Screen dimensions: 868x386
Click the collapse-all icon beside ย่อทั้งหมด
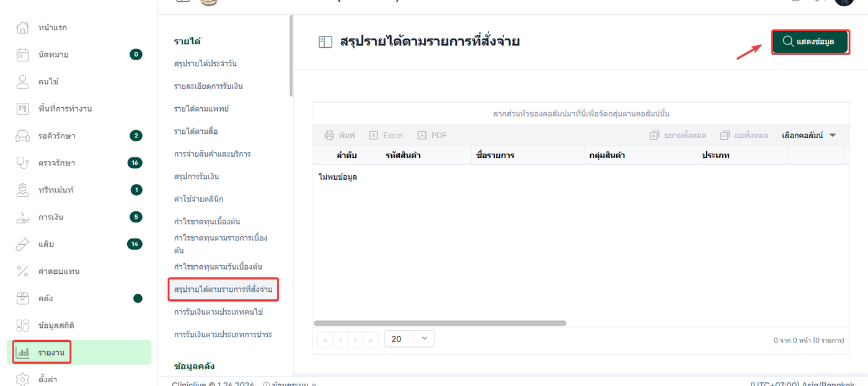coord(725,135)
